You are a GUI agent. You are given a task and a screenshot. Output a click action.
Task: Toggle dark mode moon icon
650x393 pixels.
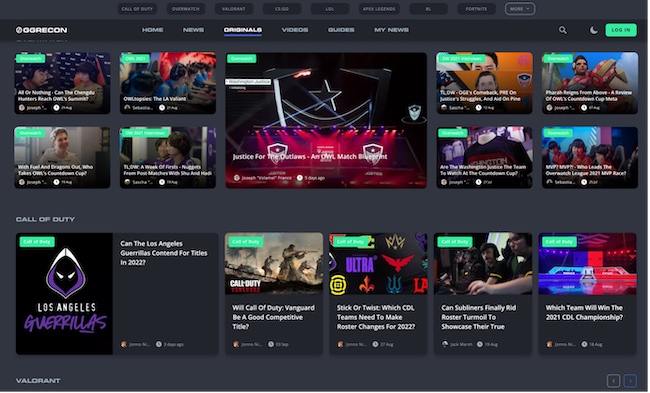point(594,30)
